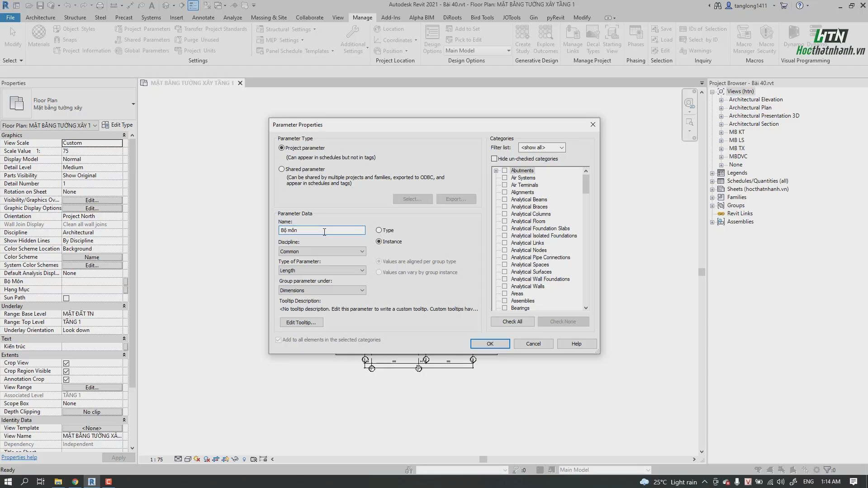The image size is (868, 488).
Task: Click the parameter Name input field
Action: 322,230
